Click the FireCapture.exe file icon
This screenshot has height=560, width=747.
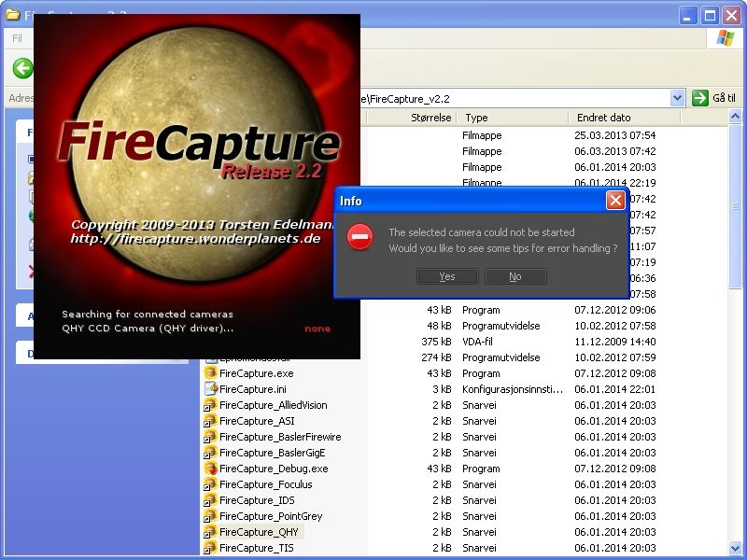click(x=210, y=373)
